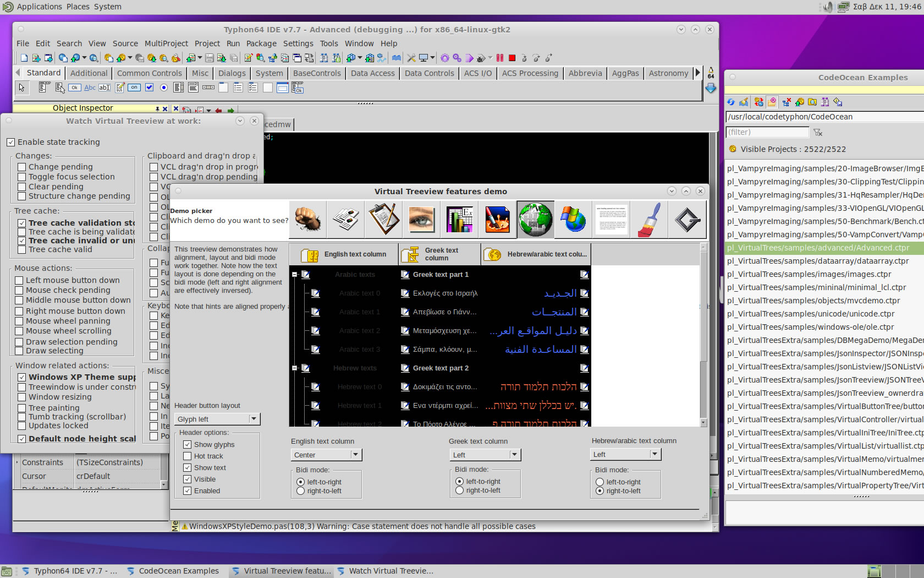924x578 pixels.
Task: Click the binoculars icon in CodeOcean Examples
Action: [825, 102]
